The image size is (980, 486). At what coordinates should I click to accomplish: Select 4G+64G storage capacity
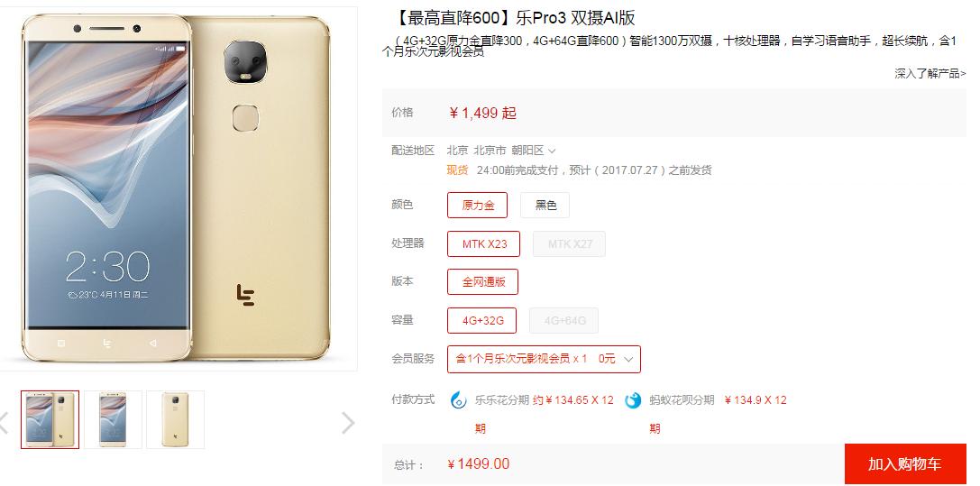(563, 320)
